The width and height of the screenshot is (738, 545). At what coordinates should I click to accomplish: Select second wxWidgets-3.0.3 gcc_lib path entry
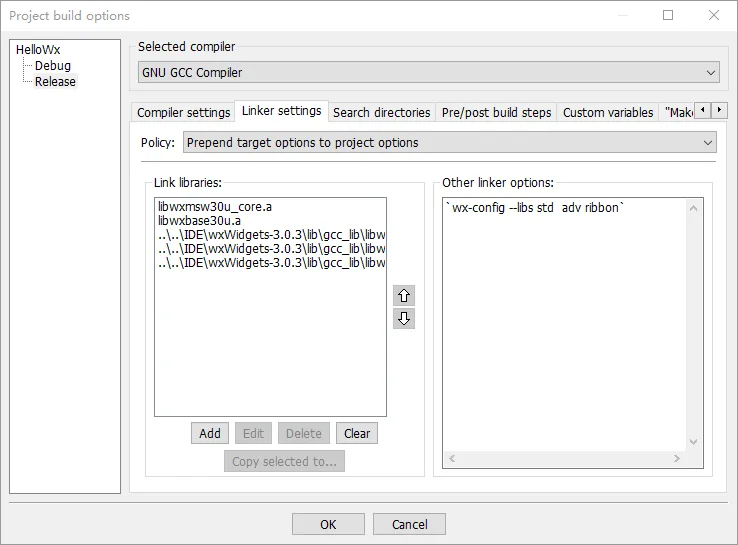271,248
